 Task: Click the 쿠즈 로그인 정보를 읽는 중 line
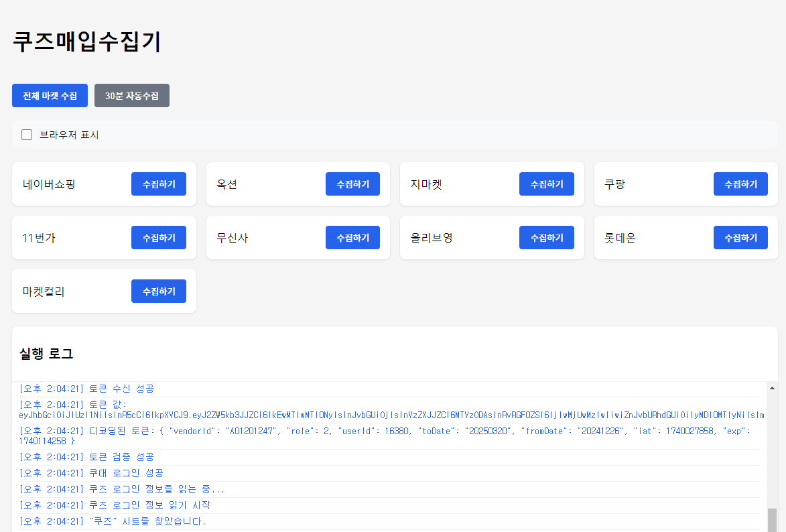click(x=389, y=489)
